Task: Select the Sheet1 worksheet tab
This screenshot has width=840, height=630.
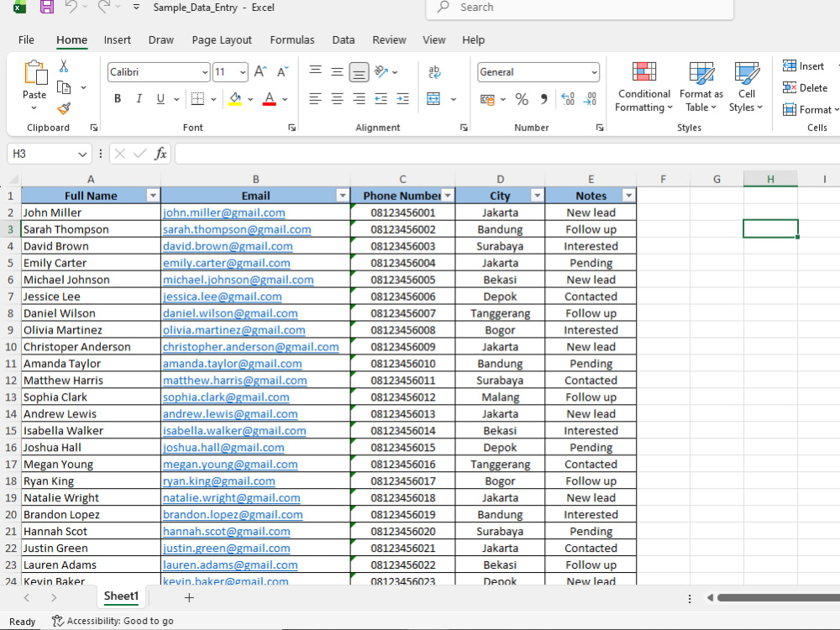Action: click(x=121, y=596)
